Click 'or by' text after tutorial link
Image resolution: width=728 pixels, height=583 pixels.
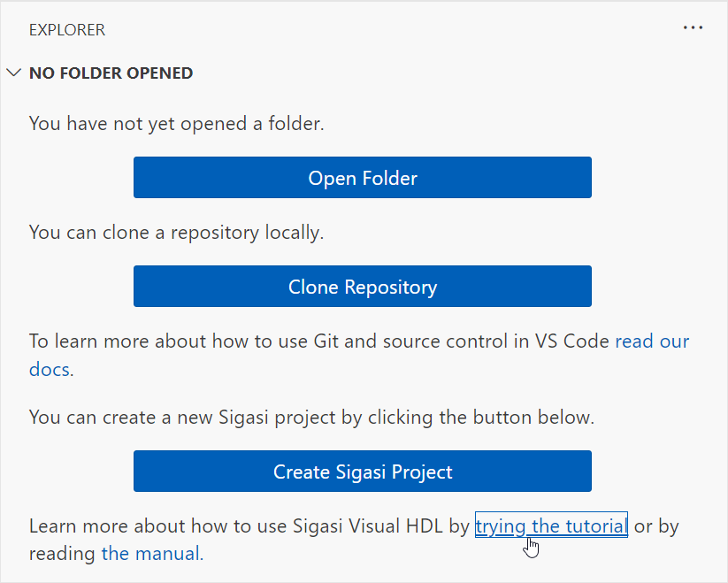pyautogui.click(x=656, y=526)
